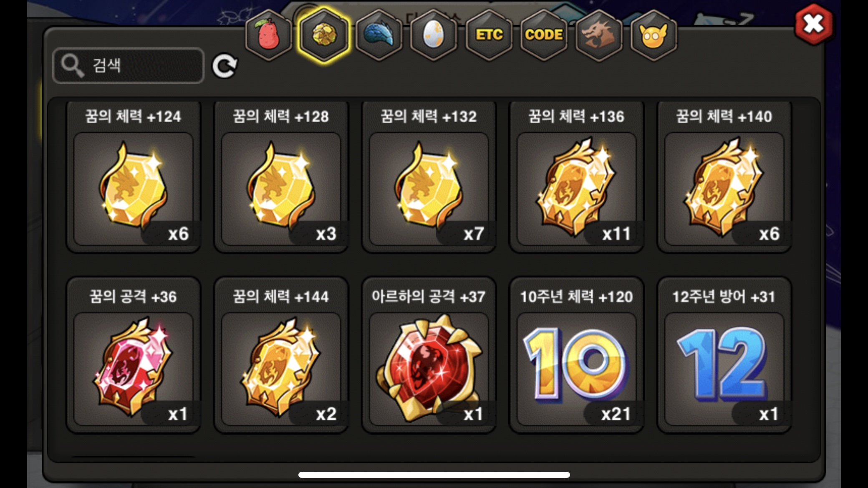Open the spotted egg category tab
The image size is (868, 488).
click(434, 35)
